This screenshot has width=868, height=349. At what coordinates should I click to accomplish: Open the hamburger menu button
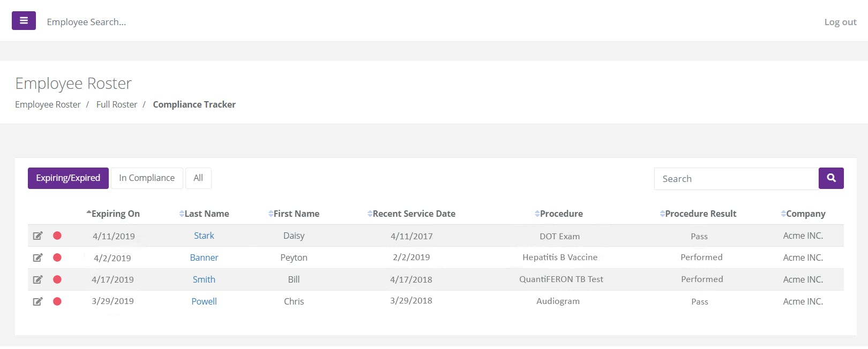[24, 21]
